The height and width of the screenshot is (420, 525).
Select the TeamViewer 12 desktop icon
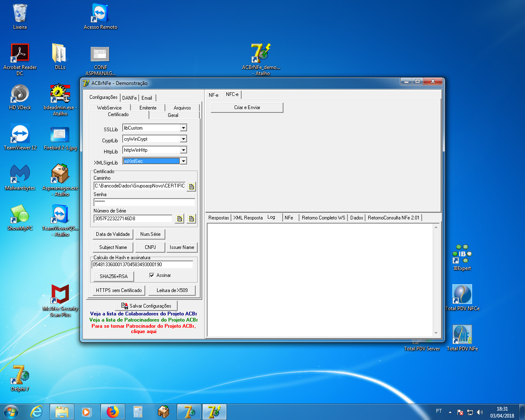[20, 137]
